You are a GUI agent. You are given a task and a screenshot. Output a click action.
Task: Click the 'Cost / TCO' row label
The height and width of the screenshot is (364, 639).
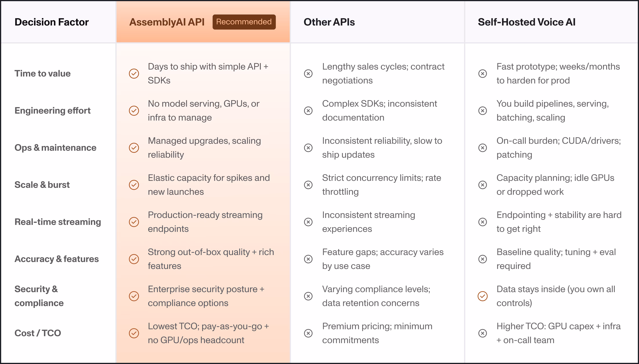[x=38, y=333]
